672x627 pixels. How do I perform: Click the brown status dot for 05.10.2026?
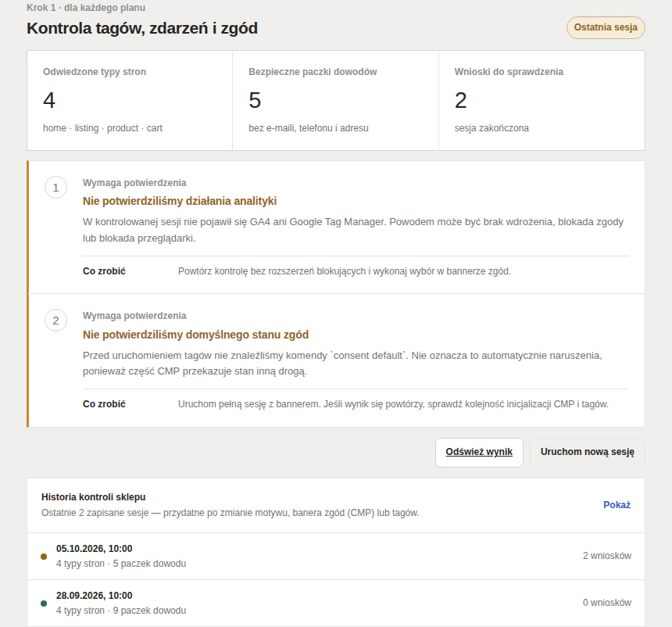pyautogui.click(x=44, y=557)
